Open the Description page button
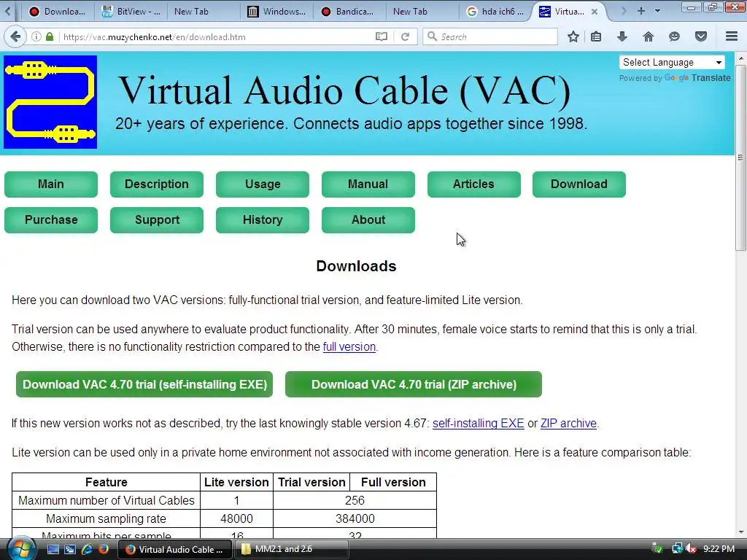 [157, 184]
